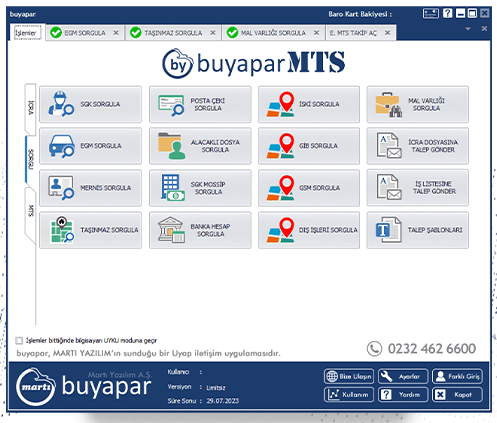Screen dimensions: 497x423
Task: Click Bize Ulaşın button
Action: (349, 376)
